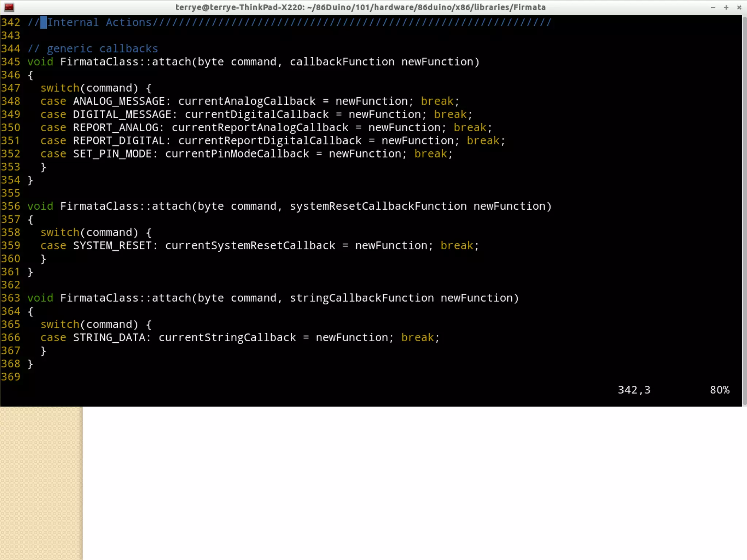Click the 80% scroll percentage indicator
This screenshot has width=747, height=560.
tap(720, 390)
